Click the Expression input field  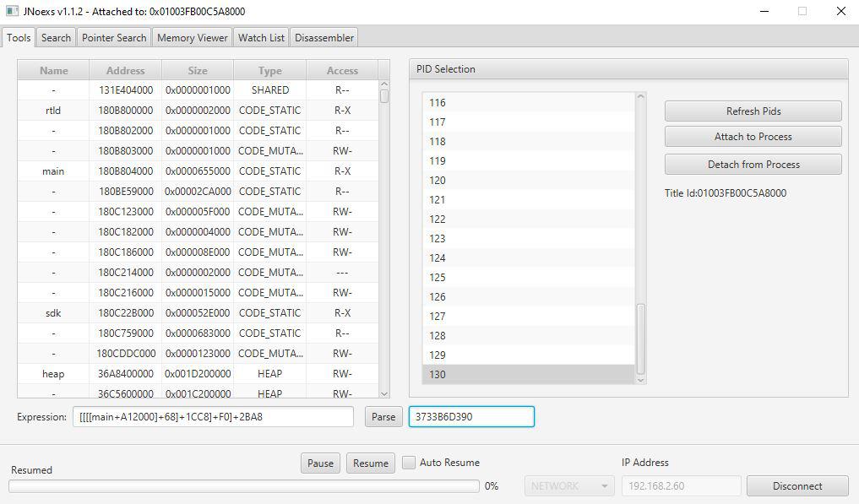pos(213,417)
